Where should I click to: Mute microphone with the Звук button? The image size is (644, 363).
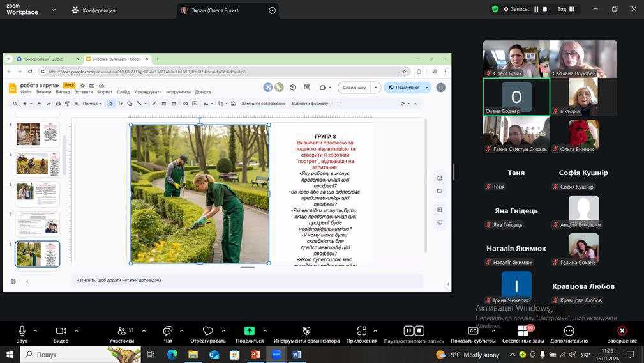[22, 331]
